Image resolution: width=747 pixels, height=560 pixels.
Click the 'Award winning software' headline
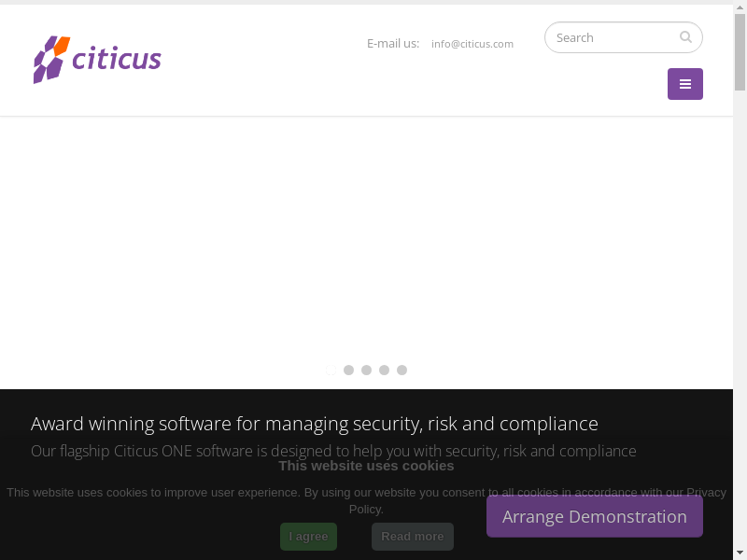pos(314,424)
